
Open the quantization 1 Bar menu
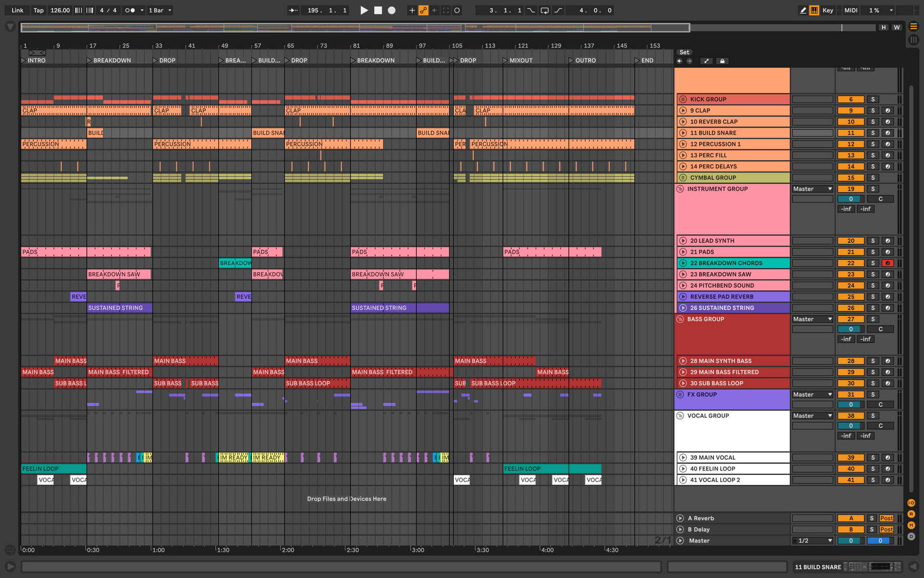click(160, 10)
